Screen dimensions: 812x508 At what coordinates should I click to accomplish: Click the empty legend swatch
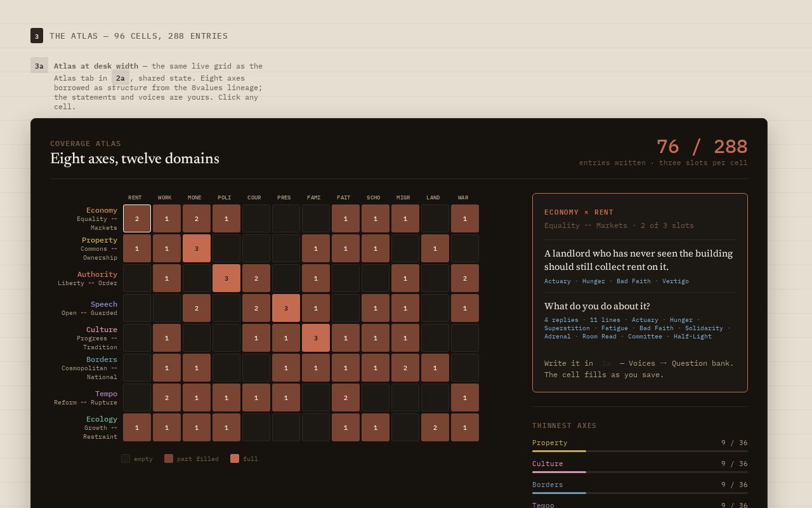click(x=126, y=458)
